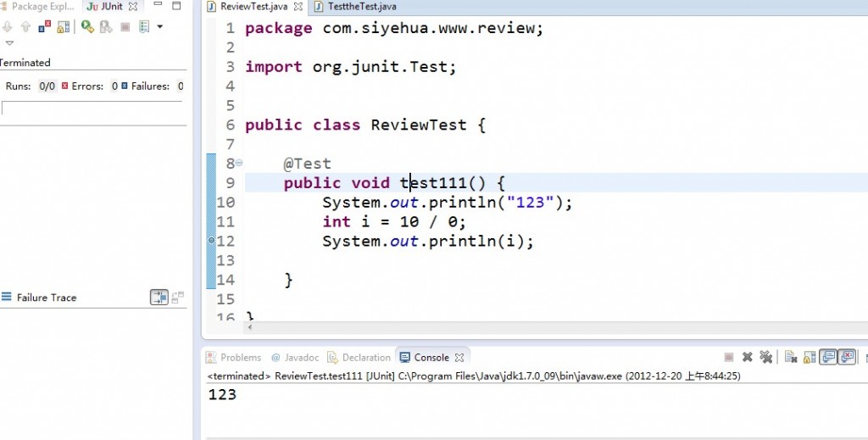This screenshot has height=440, width=868.
Task: Click the breakpoint marker at line 12
Action: click(x=211, y=241)
